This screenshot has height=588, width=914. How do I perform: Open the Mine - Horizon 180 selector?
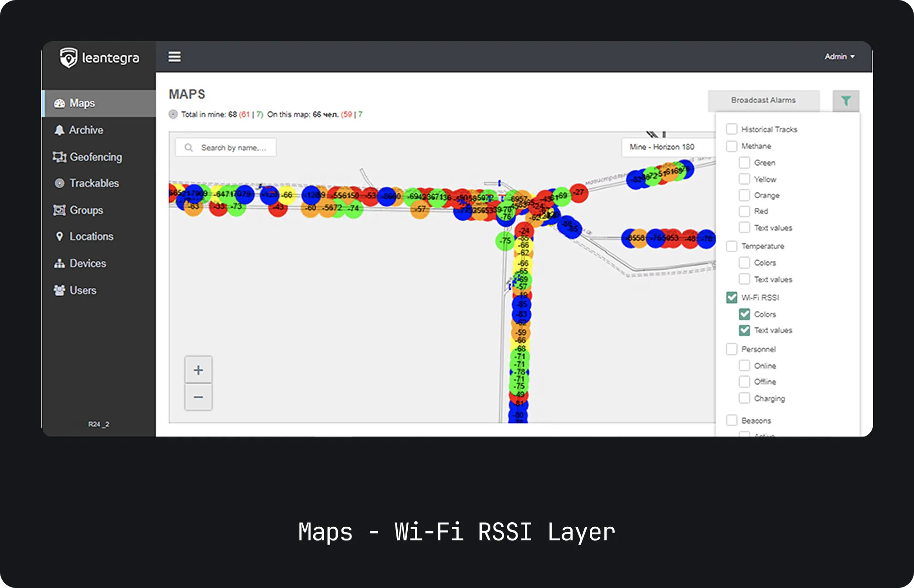pyautogui.click(x=662, y=147)
